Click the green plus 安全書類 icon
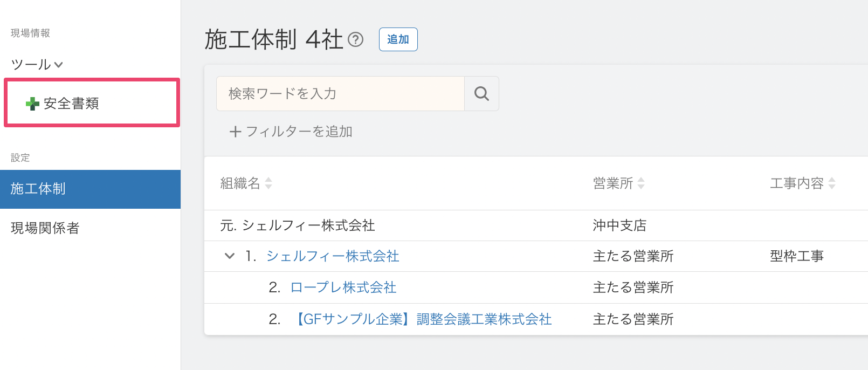This screenshot has height=370, width=868. tap(32, 104)
